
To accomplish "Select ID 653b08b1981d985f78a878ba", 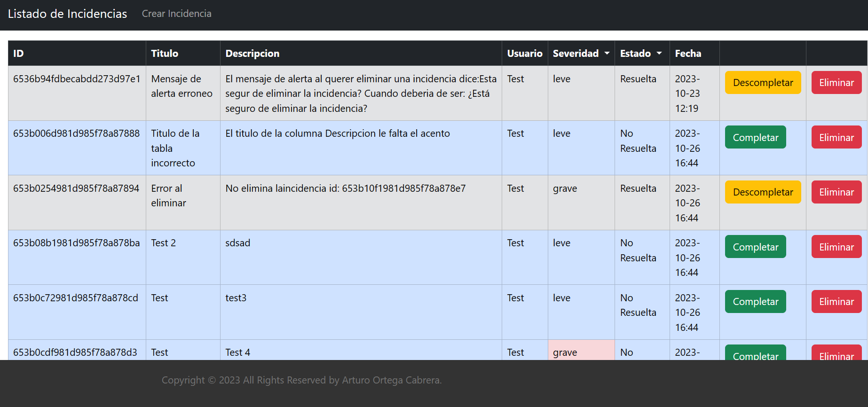I will 77,243.
